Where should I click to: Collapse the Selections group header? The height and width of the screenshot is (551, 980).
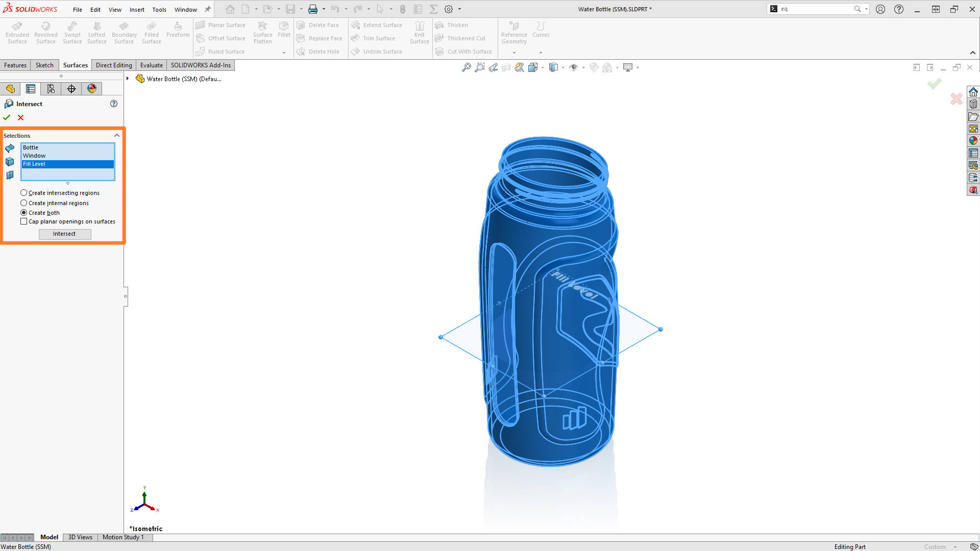[117, 135]
